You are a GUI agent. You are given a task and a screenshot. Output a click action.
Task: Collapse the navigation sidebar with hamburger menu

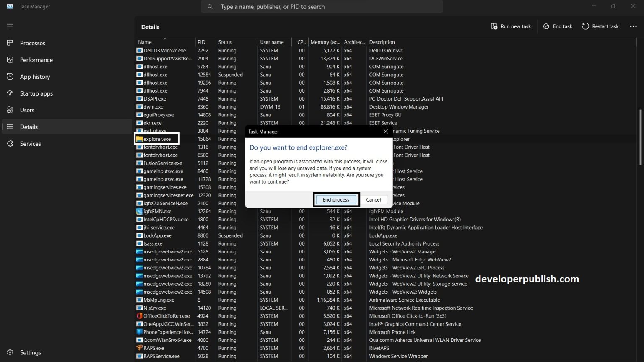click(10, 26)
